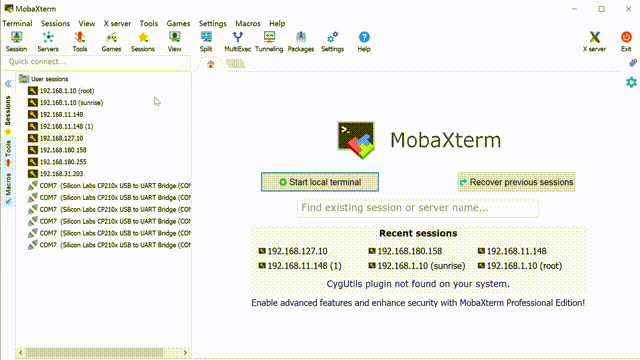Click the Start local terminal button
640x360 pixels.
[x=320, y=182]
